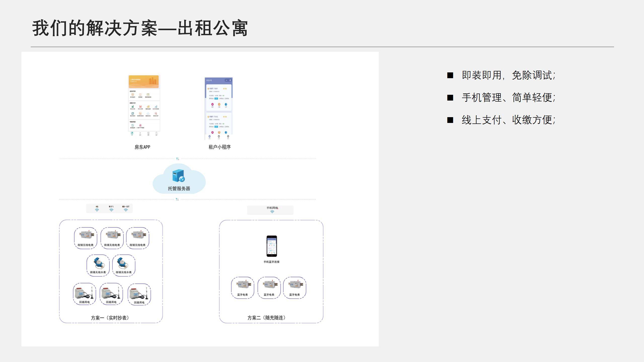Select the left 商铺无线水表 water meter
The image size is (644, 362).
tap(98, 263)
